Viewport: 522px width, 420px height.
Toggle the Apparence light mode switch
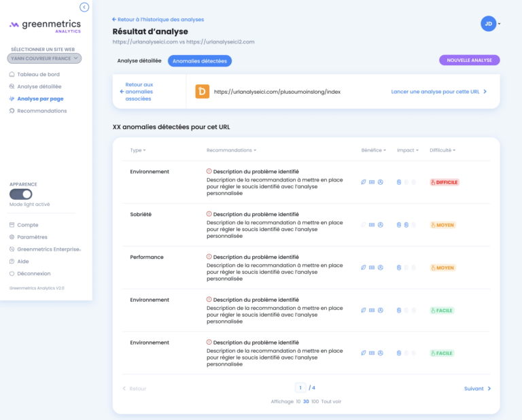(20, 194)
